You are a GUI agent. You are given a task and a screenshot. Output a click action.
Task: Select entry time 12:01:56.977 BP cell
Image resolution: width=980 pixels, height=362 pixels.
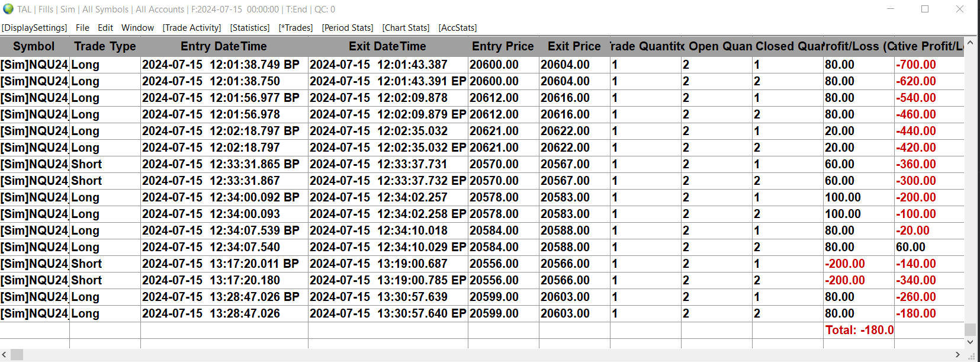pos(224,98)
